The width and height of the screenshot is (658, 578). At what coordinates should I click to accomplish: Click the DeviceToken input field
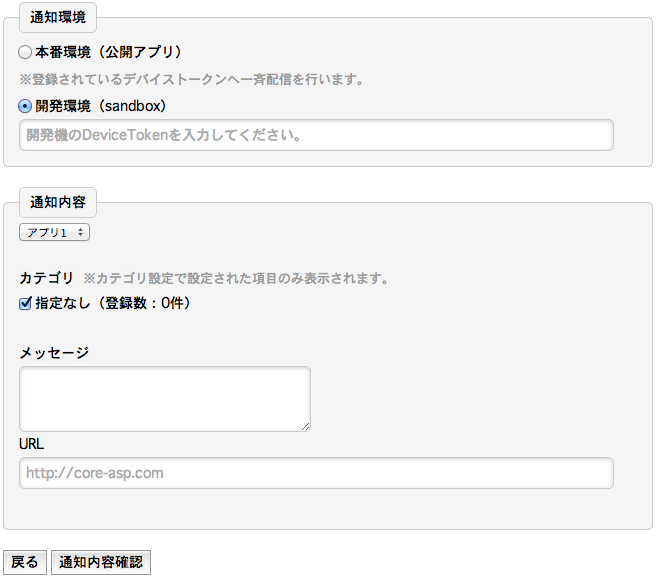coord(316,135)
